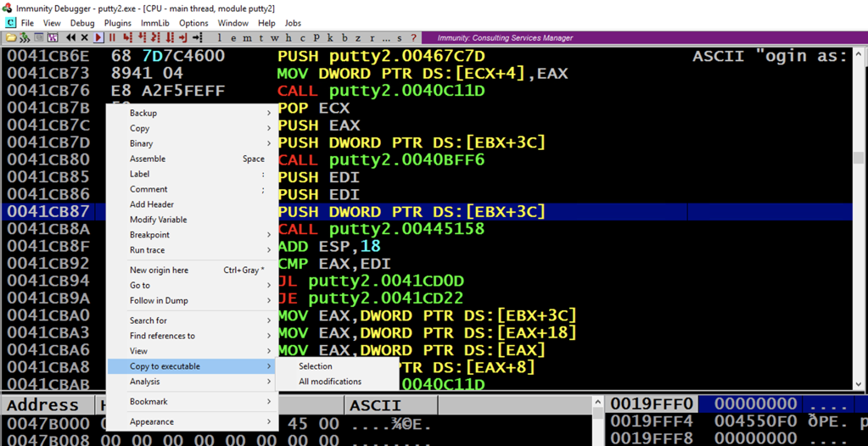Image resolution: width=868 pixels, height=446 pixels.
Task: Expand the Follow in Dump submenu
Action: [192, 300]
